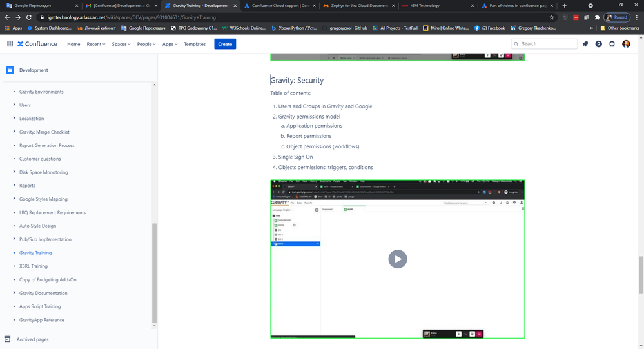This screenshot has width=644, height=349.
Task: Expand the Gravity: Merge Checklist tree item
Action: [x=14, y=132]
